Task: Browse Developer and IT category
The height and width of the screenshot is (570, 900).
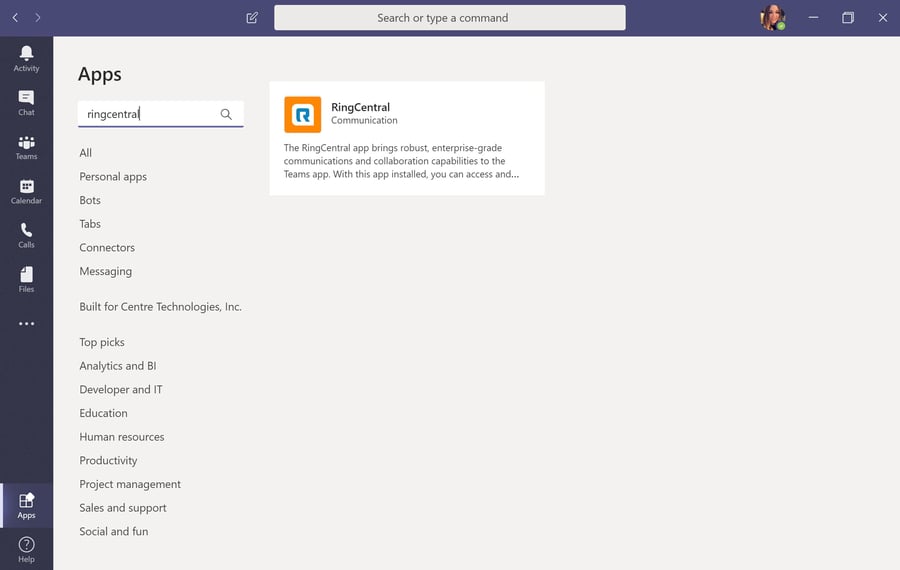Action: [121, 389]
